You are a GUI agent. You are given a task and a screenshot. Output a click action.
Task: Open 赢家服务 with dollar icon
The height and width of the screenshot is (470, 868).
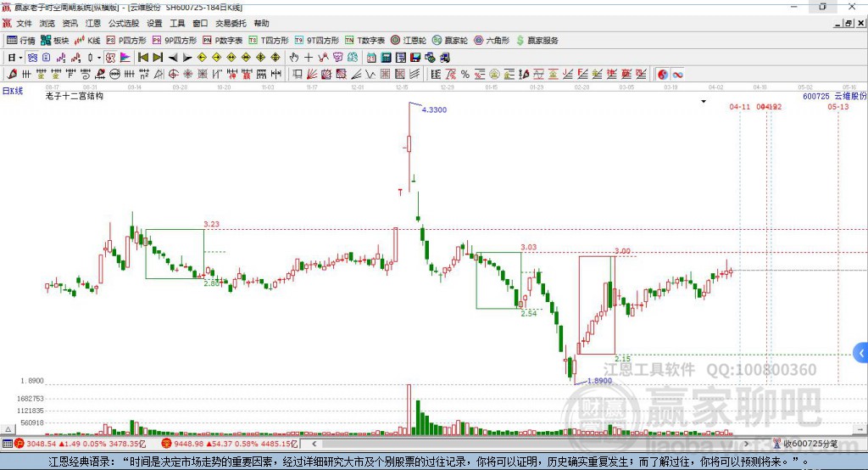click(x=537, y=41)
